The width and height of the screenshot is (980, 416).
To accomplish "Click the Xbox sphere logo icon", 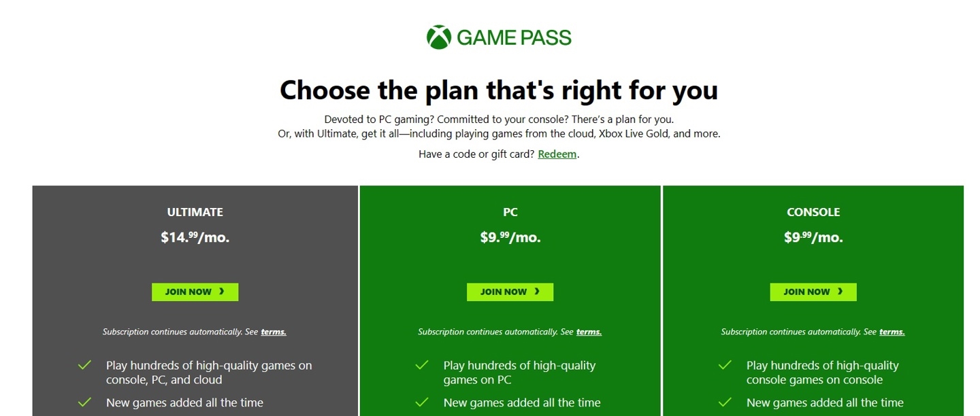I will tap(439, 37).
